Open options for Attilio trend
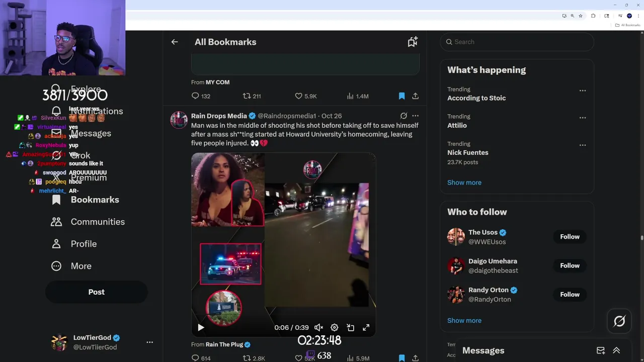 click(583, 118)
